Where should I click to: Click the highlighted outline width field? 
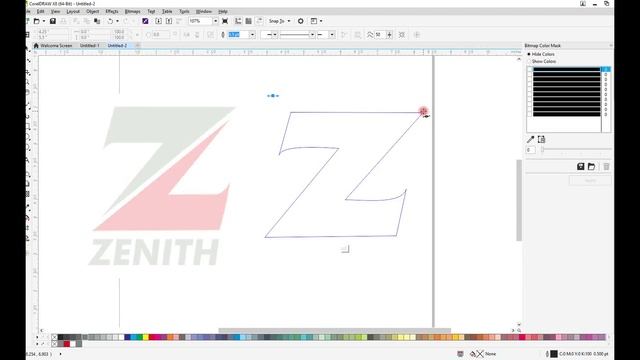239,35
